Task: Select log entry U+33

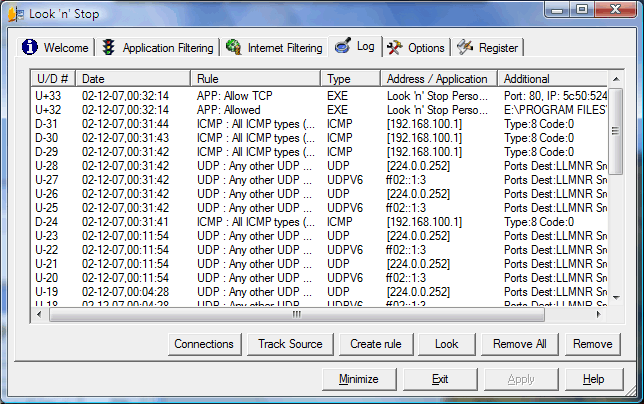Action: click(320, 96)
